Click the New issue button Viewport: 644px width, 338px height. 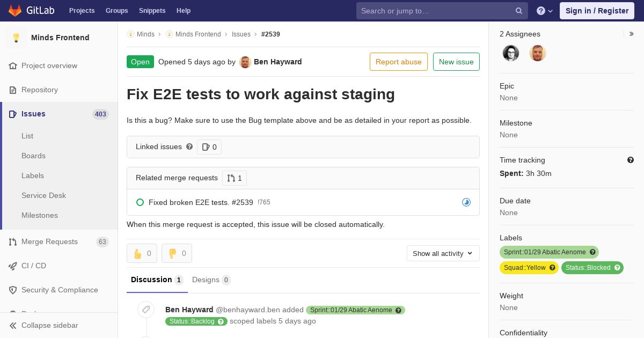(x=456, y=62)
